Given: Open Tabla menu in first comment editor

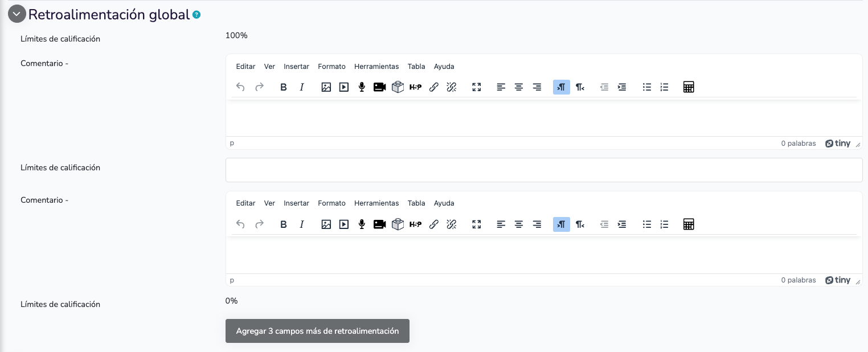Looking at the screenshot, I should (x=416, y=67).
